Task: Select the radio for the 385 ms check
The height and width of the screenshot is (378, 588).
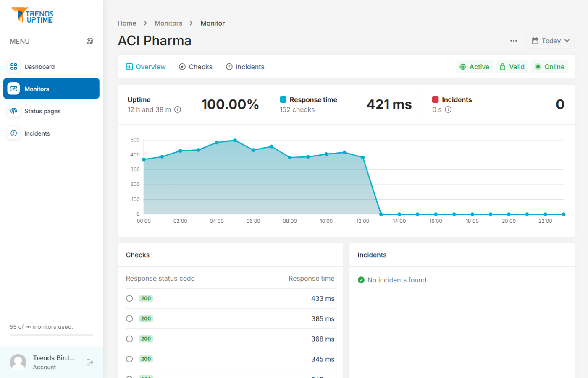Action: click(x=129, y=318)
